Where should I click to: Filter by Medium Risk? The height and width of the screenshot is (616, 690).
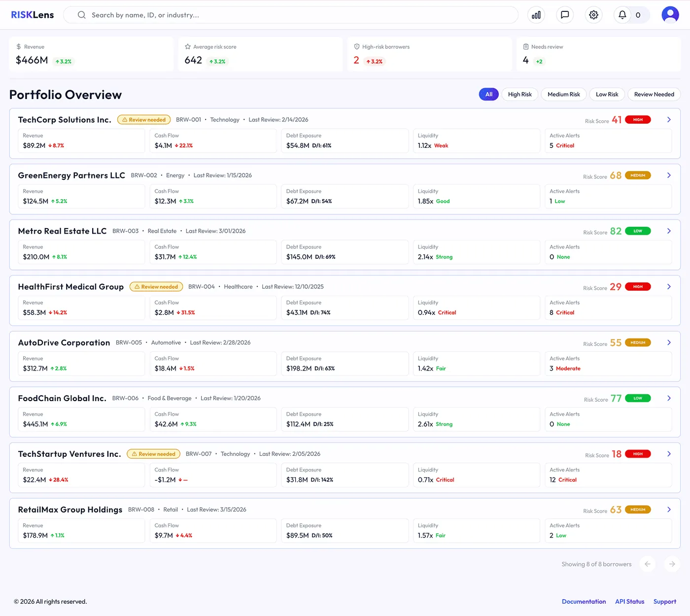tap(564, 94)
